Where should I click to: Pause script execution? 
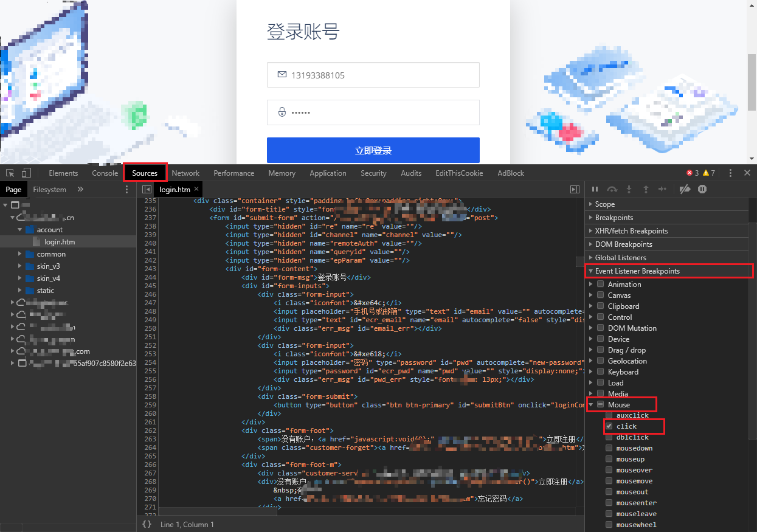pos(595,190)
